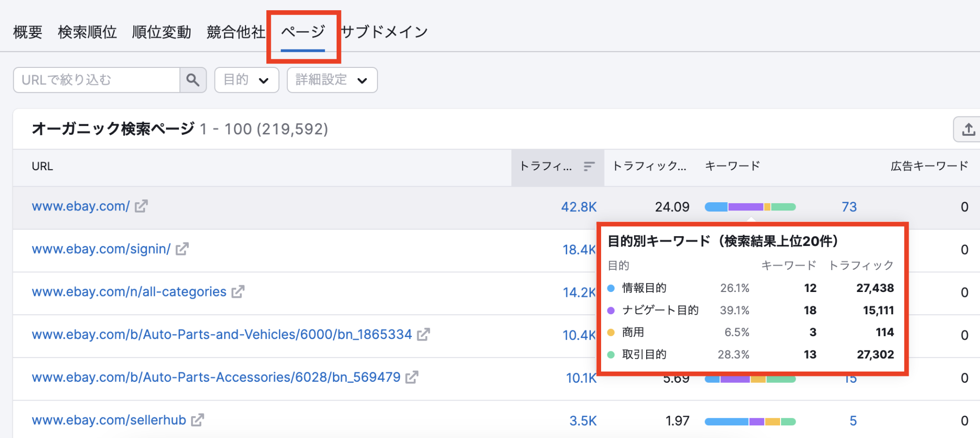Viewport: 980px width, 438px height.
Task: Click the URL column header
Action: coord(42,166)
